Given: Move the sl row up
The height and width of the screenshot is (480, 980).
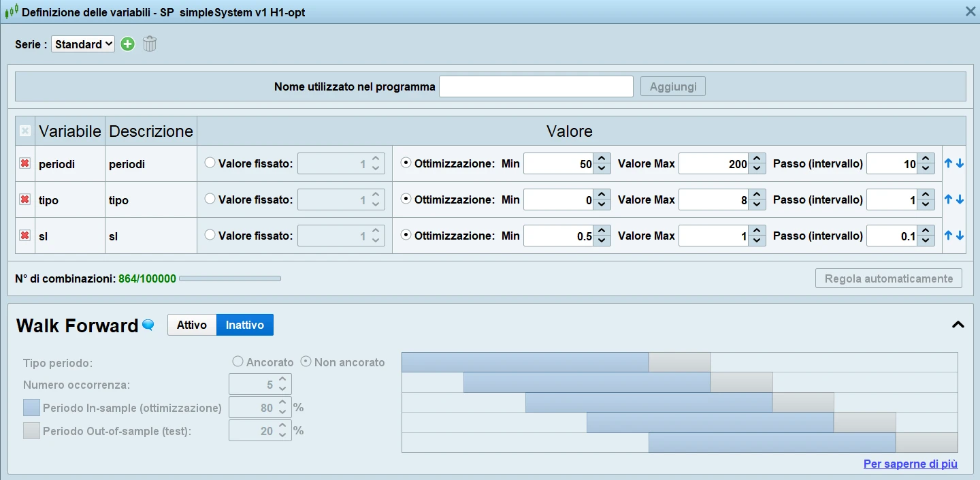Looking at the screenshot, I should [x=948, y=236].
